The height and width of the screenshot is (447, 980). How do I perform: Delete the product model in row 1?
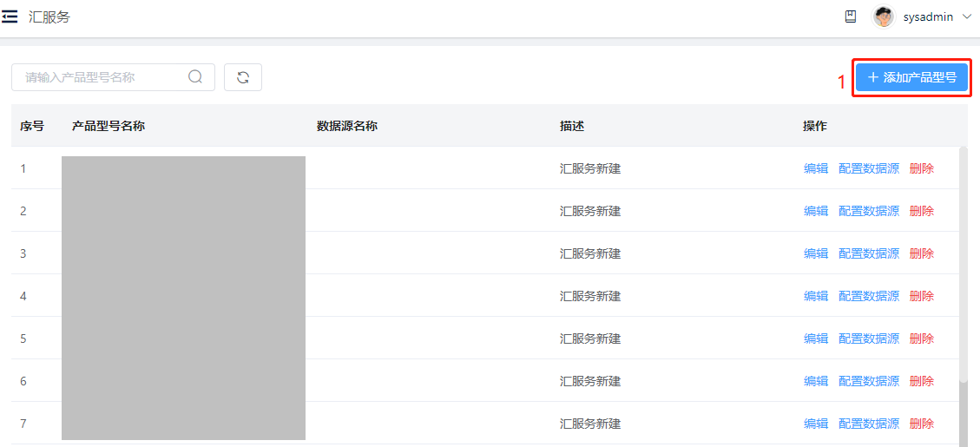point(922,168)
